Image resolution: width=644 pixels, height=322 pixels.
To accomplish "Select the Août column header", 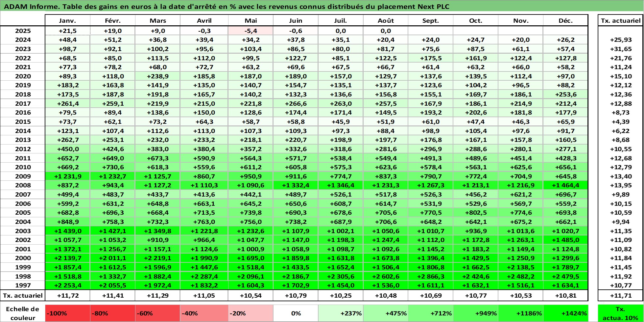I will pyautogui.click(x=386, y=20).
